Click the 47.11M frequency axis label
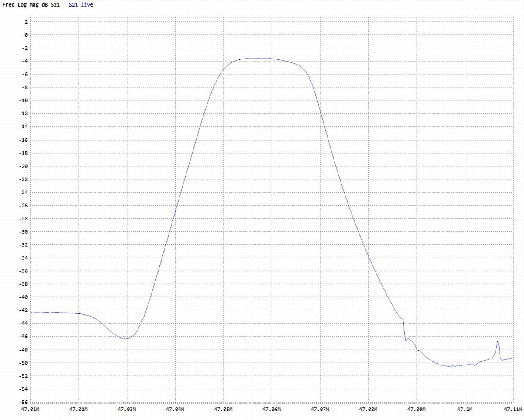524x420 pixels. [x=513, y=410]
